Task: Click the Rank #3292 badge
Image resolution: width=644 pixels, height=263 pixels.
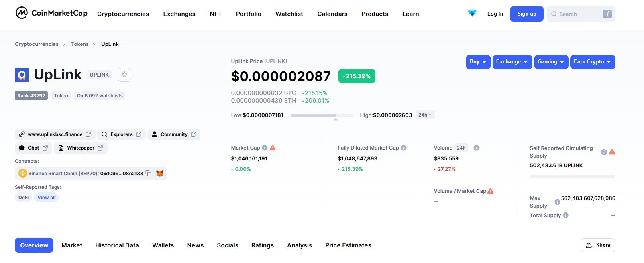Action: (x=31, y=96)
